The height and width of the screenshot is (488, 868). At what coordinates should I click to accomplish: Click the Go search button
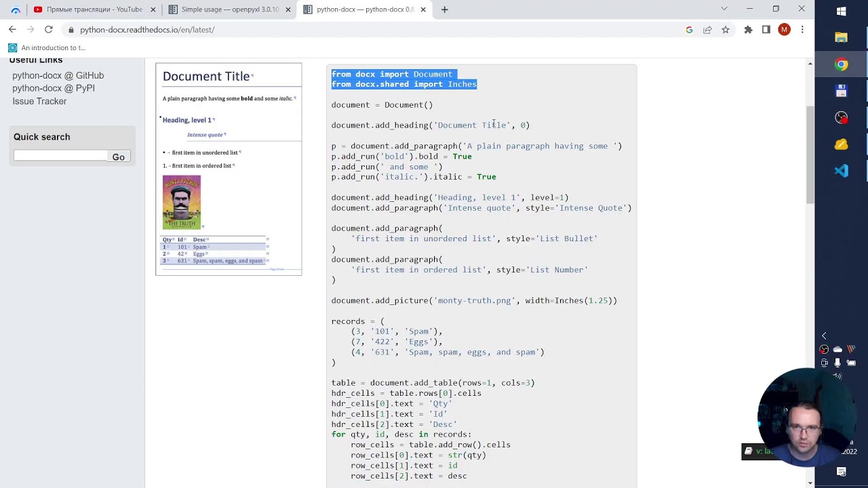point(119,157)
